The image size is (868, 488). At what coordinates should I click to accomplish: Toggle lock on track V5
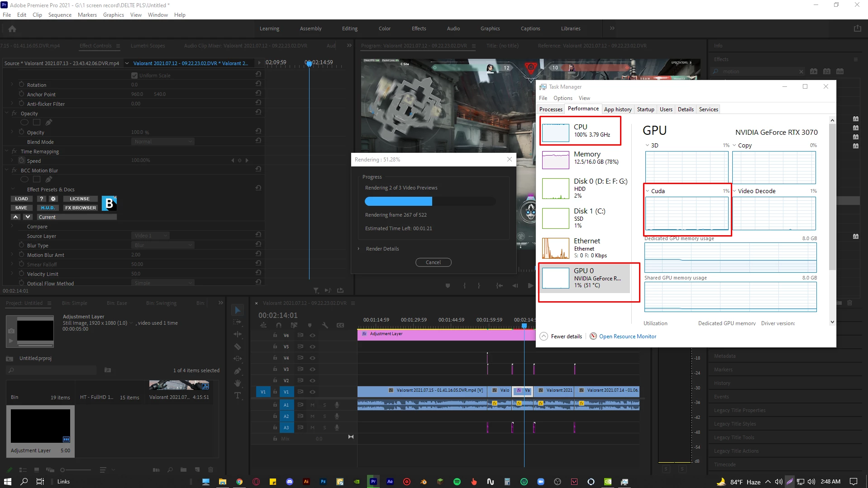coord(275,346)
